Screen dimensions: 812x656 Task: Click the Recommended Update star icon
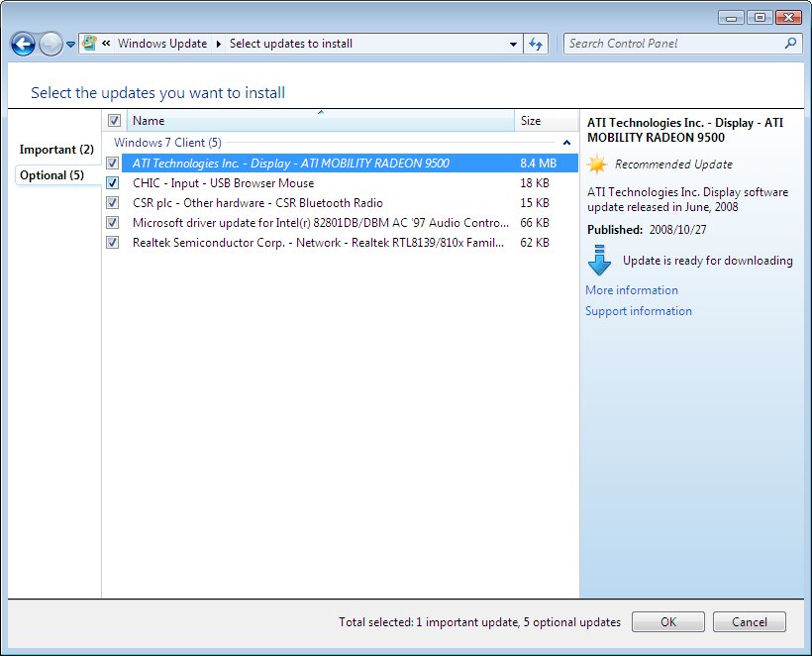tap(596, 164)
